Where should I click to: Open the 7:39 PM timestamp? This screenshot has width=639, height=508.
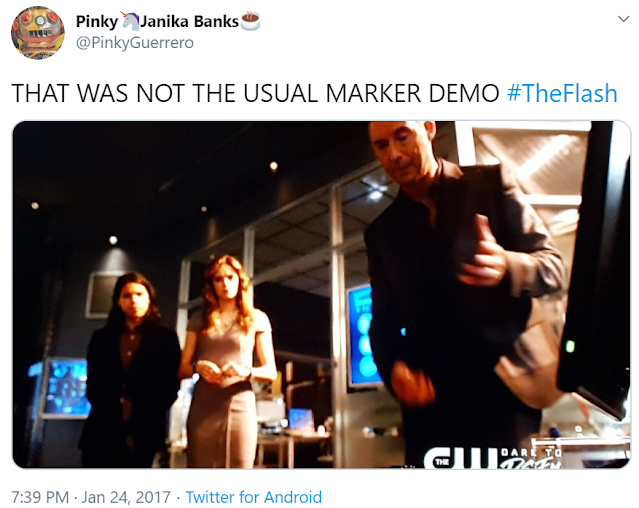pyautogui.click(x=40, y=497)
